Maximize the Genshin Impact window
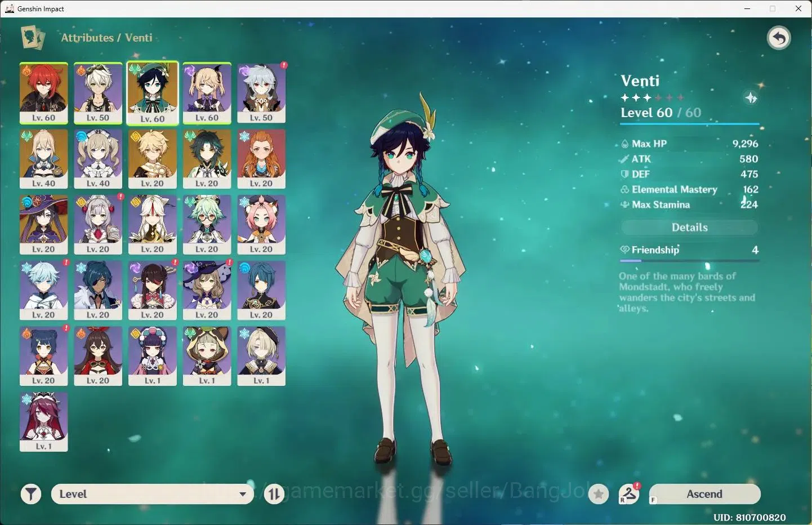 click(x=773, y=8)
